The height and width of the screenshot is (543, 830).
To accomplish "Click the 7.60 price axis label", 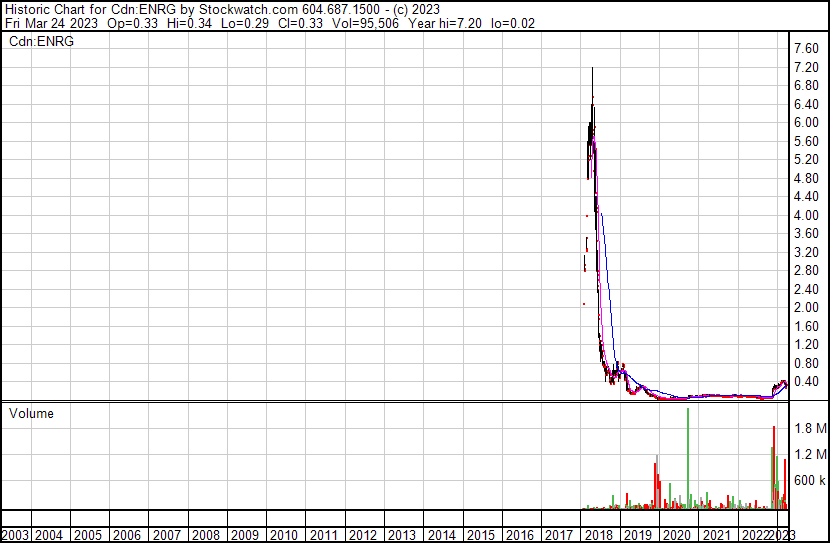I will (807, 49).
